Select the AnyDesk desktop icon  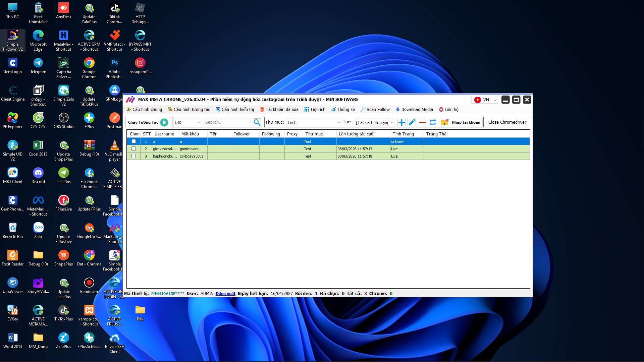coord(64,11)
